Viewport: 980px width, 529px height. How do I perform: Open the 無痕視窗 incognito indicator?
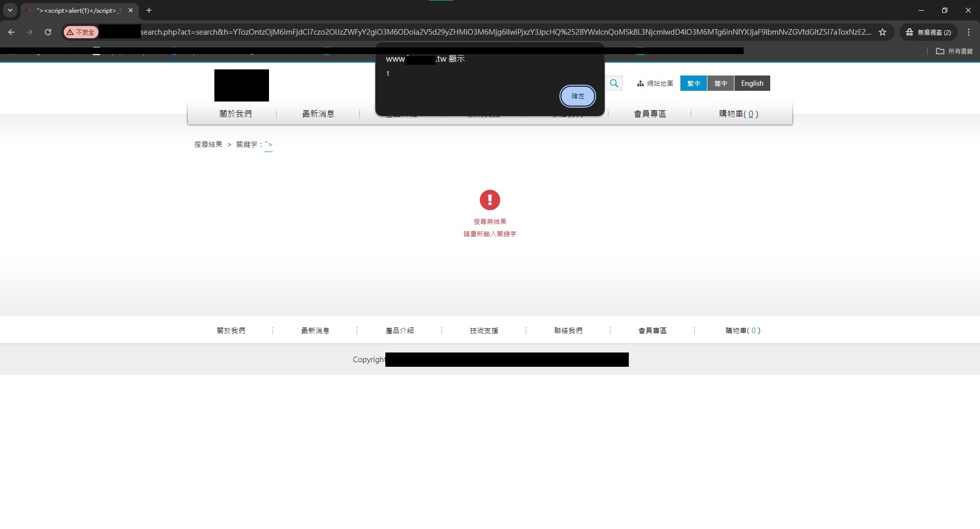point(928,32)
